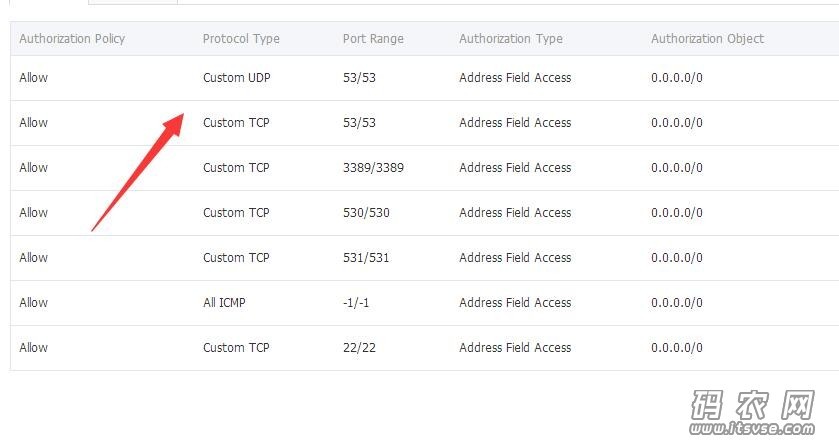Click the -1/-1 port range cell

pos(356,302)
